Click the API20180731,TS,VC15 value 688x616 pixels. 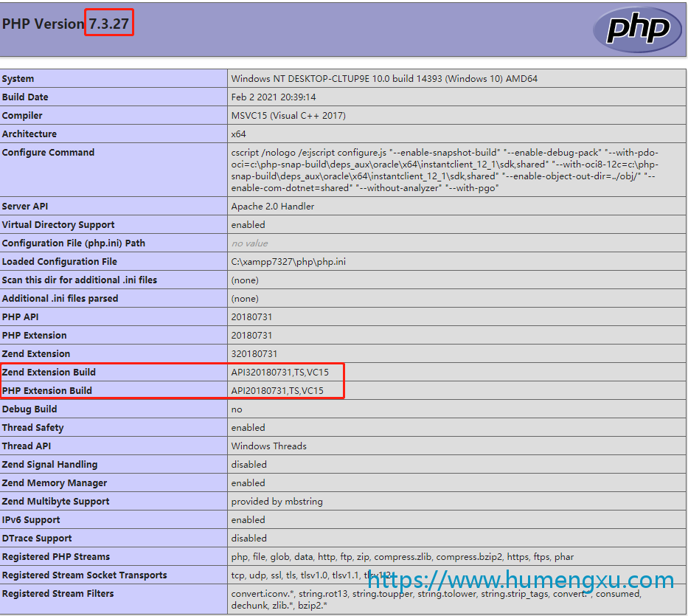277,390
